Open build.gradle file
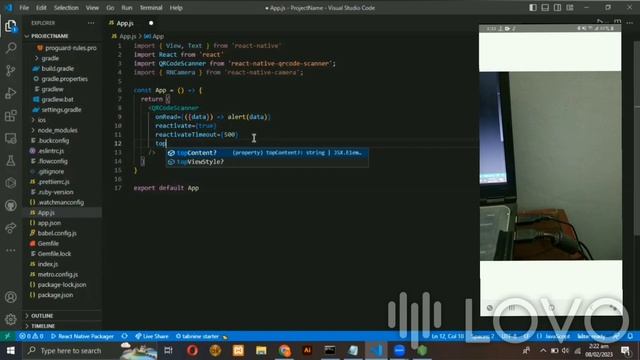The height and width of the screenshot is (360, 640). point(58,69)
